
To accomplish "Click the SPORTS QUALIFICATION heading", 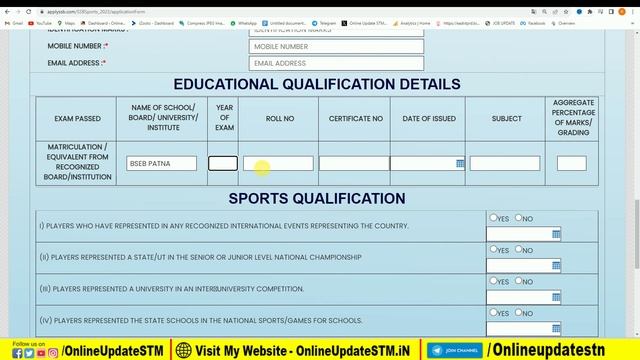I will (x=317, y=198).
